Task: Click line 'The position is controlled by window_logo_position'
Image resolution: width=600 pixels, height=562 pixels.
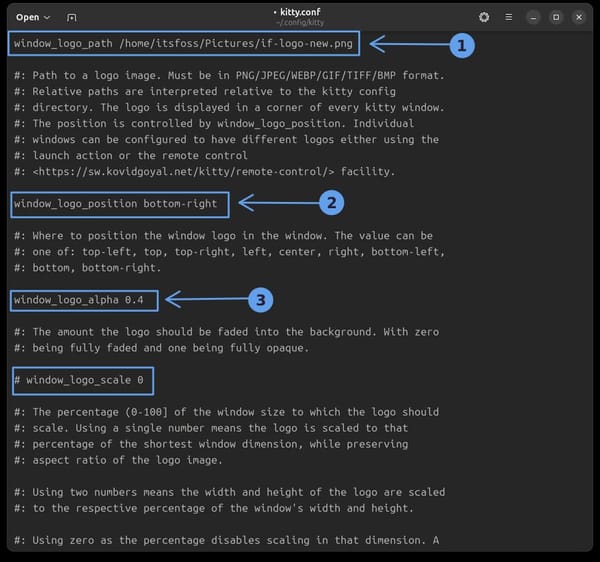Action: 214,124
